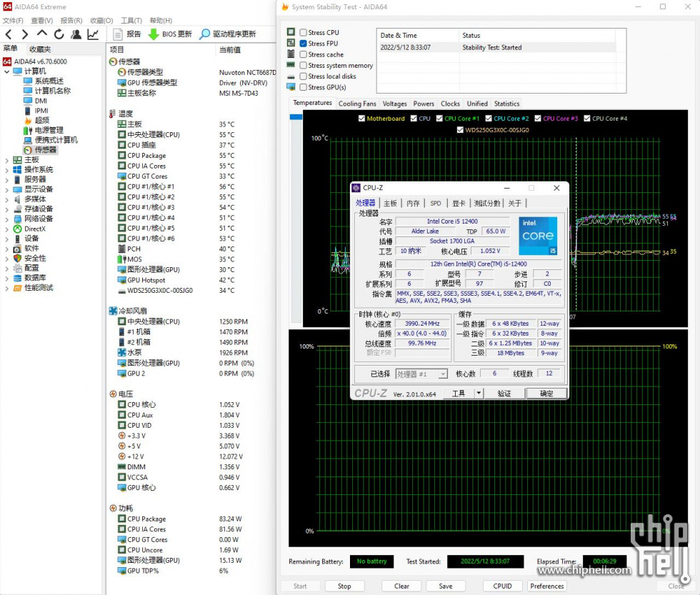
Task: Enable the Stress local disks checkbox
Action: pyautogui.click(x=303, y=76)
